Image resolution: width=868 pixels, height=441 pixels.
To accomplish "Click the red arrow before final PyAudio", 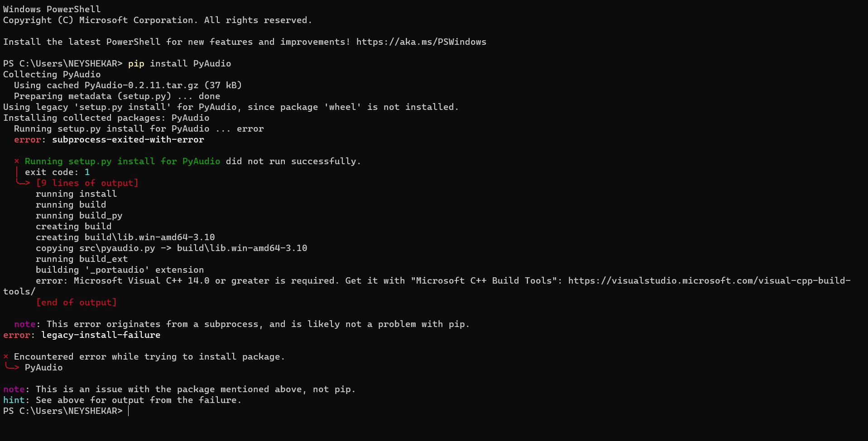I will (x=12, y=367).
